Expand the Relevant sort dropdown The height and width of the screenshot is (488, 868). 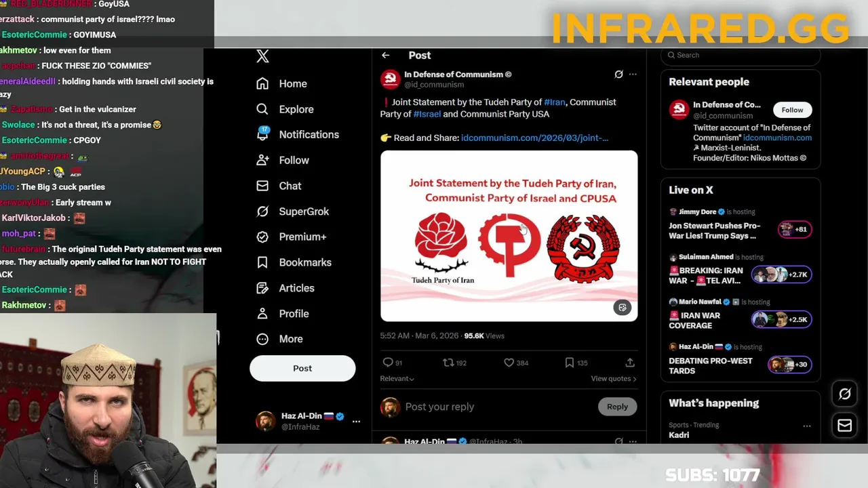(397, 379)
